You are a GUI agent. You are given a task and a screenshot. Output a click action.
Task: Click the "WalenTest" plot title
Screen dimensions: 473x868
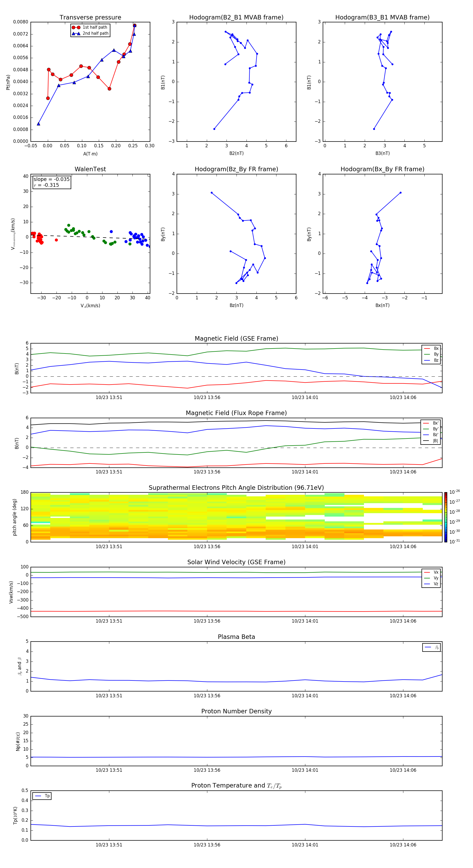coord(90,169)
